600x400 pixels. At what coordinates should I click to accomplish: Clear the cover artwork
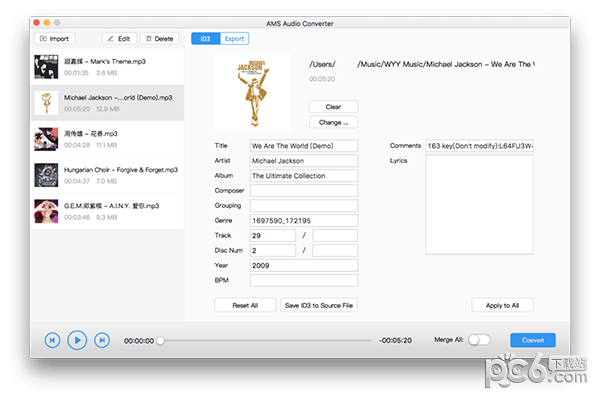coord(333,107)
